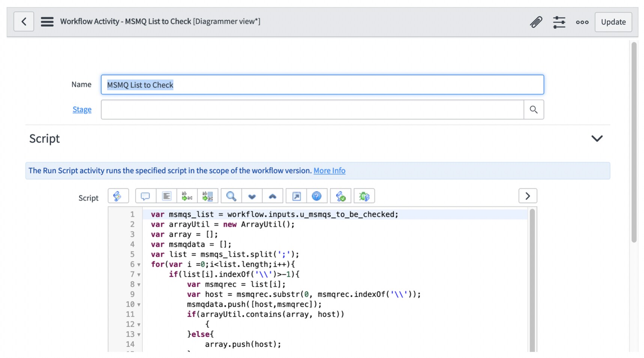644x358 pixels.
Task: Click the Replace icon in script toolbar
Action: [187, 196]
